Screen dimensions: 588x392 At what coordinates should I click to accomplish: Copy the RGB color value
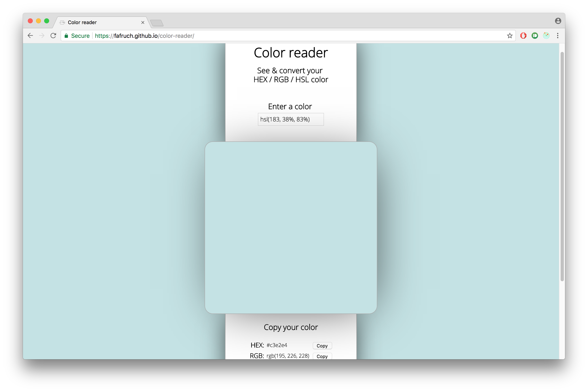[x=322, y=356]
